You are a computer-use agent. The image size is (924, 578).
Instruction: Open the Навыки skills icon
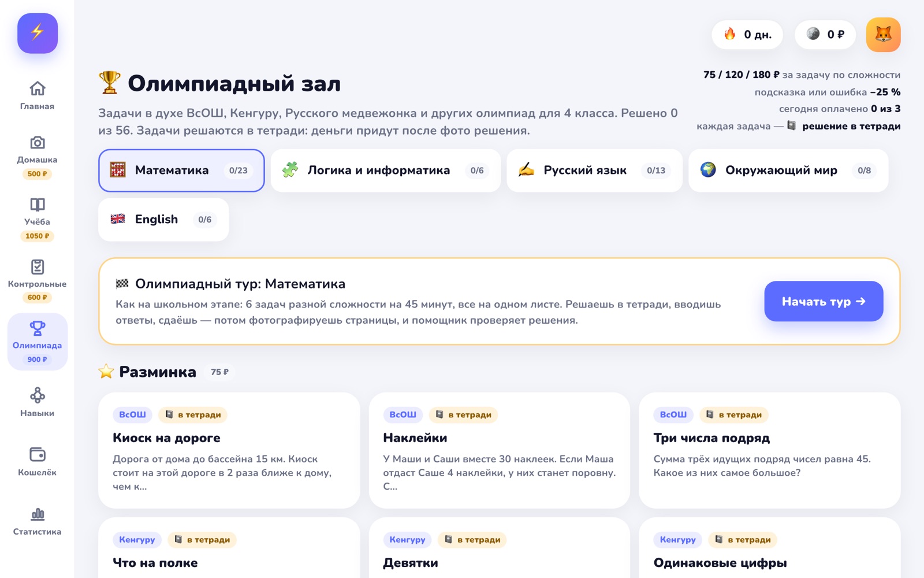tap(38, 395)
